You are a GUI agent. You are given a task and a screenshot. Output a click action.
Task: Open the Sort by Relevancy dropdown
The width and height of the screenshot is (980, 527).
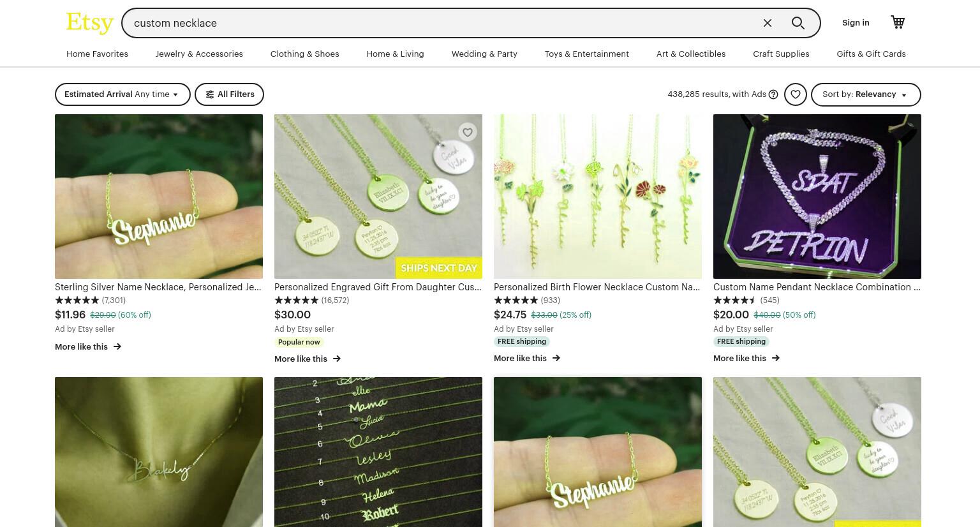(866, 94)
